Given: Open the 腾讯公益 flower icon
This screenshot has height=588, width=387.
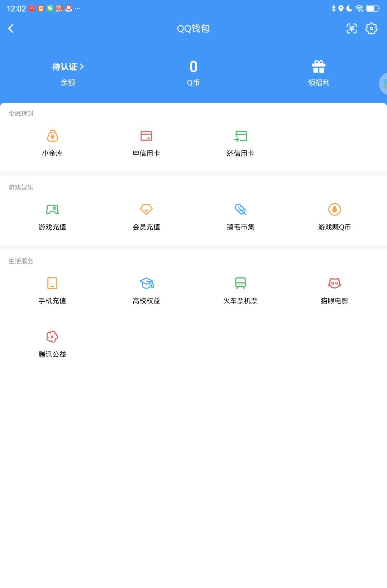Looking at the screenshot, I should click(x=52, y=337).
